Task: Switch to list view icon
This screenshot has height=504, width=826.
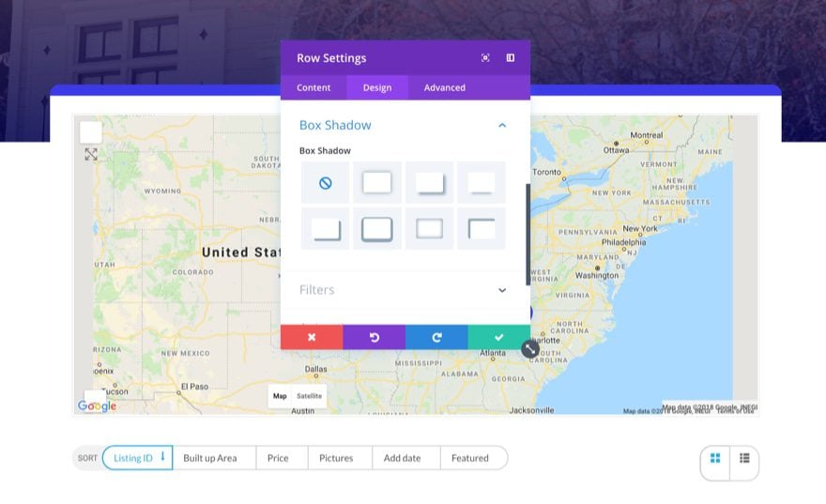Action: (744, 458)
